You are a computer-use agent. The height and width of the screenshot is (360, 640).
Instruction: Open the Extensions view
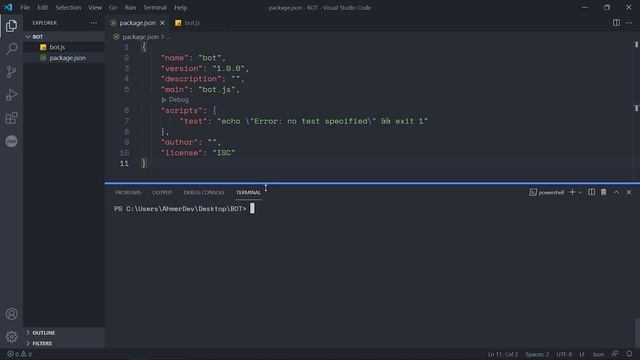pos(11,118)
